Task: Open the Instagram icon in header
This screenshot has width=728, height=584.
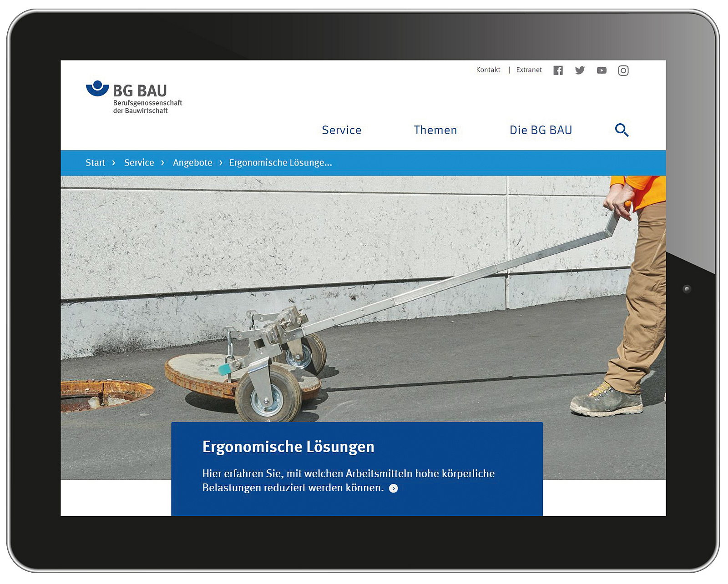Action: [623, 70]
